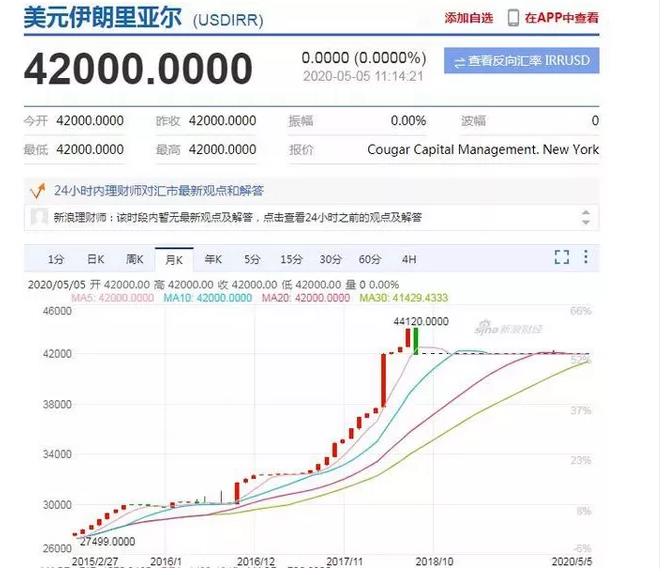Click the green candlestick near the peak
Viewport: 671px width, 575px height.
(416, 341)
